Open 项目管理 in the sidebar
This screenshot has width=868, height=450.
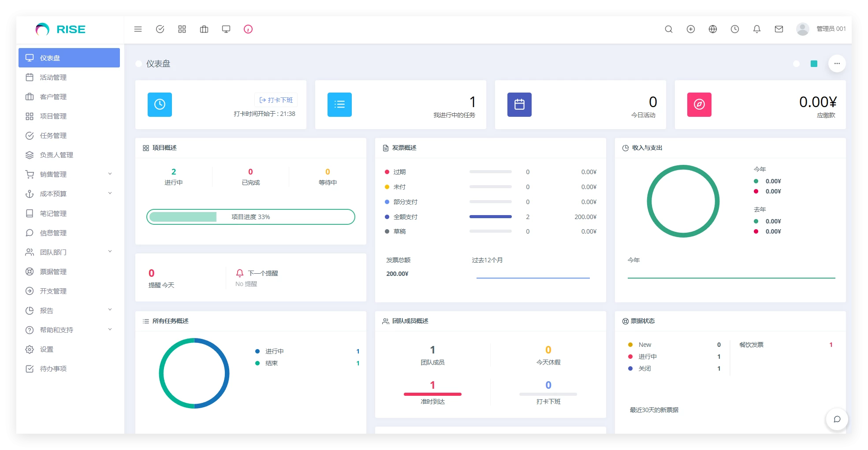(53, 116)
